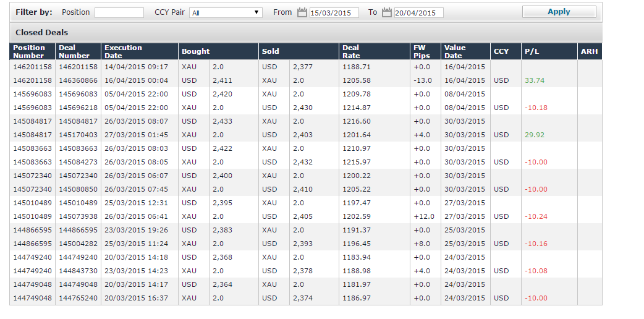Click the P/L value 29.92
The height and width of the screenshot is (319, 644).
(x=535, y=135)
